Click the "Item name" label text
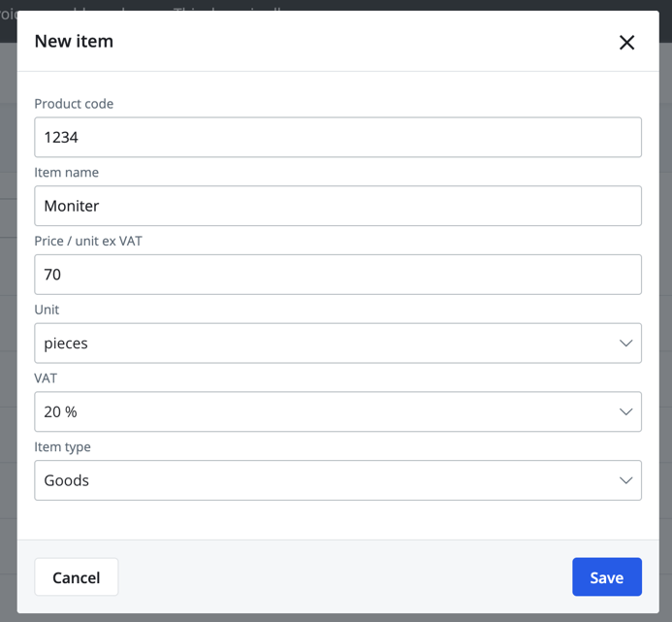 (x=66, y=173)
